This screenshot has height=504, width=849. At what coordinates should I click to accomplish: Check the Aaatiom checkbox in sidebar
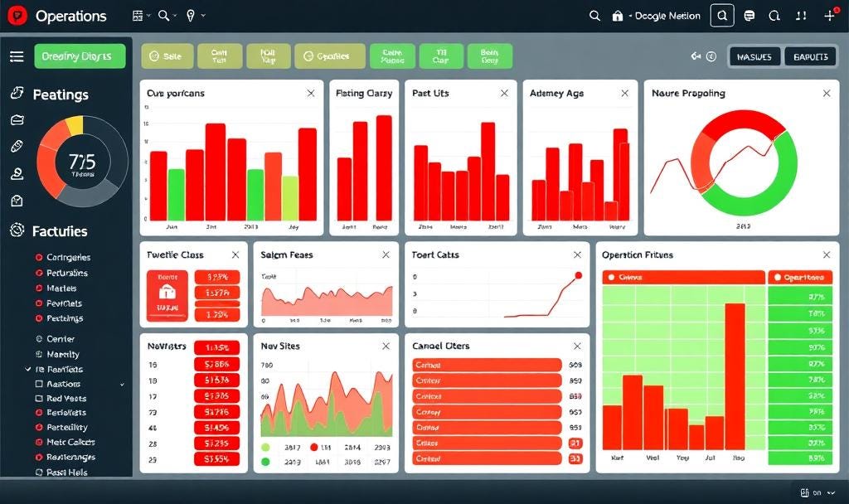(39, 384)
